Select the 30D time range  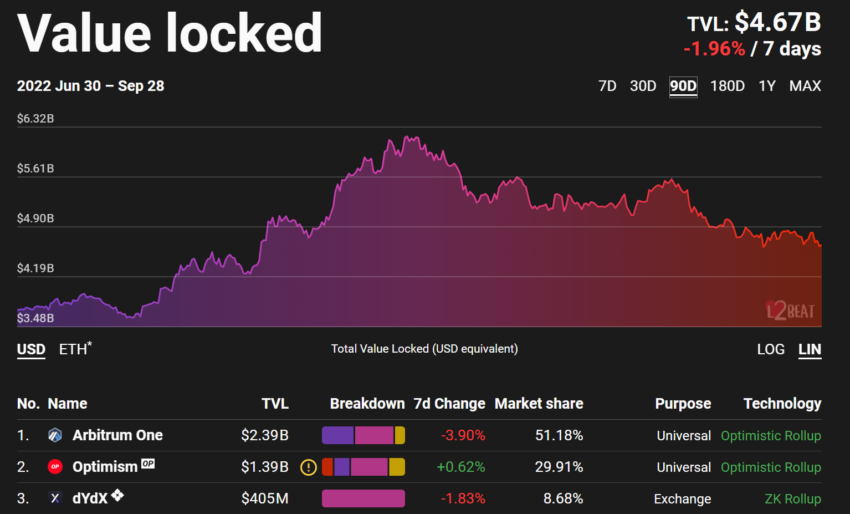[x=643, y=86]
